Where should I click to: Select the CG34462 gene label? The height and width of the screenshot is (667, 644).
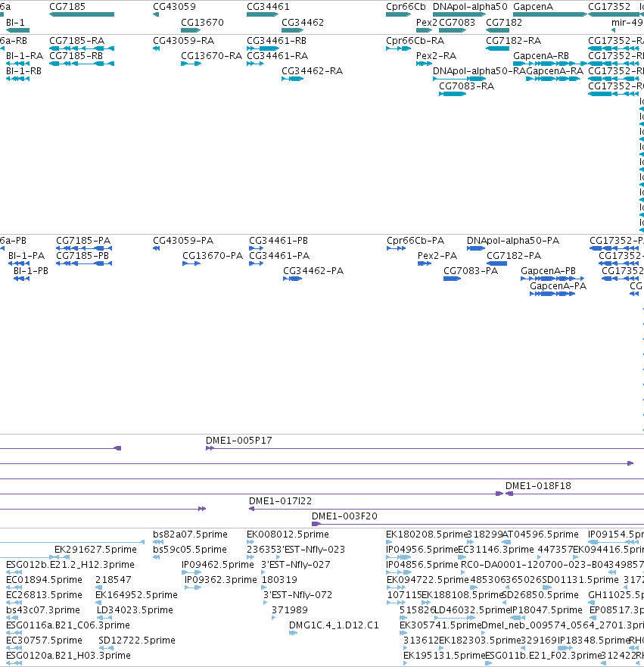point(303,23)
